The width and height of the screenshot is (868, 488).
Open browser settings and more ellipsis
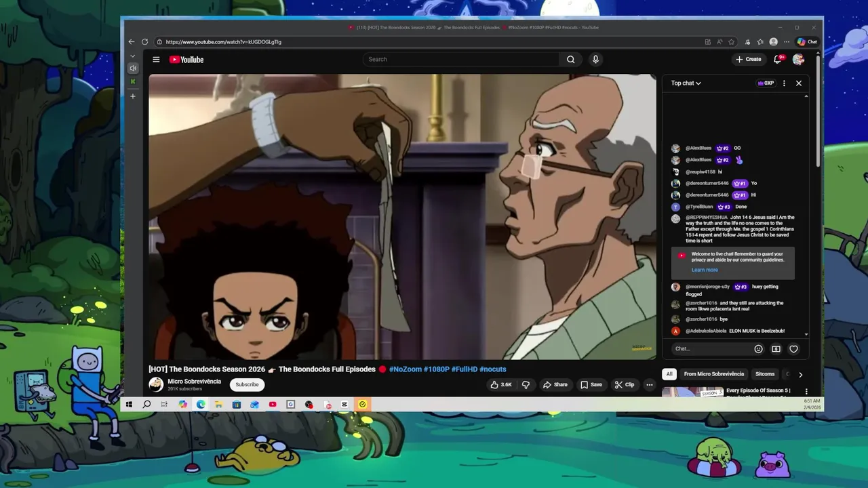787,42
